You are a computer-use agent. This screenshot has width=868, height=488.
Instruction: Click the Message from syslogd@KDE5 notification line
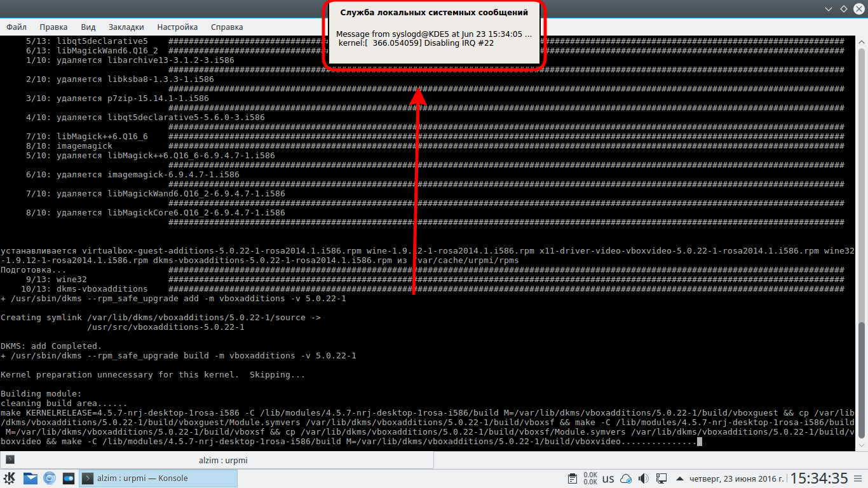click(x=433, y=34)
